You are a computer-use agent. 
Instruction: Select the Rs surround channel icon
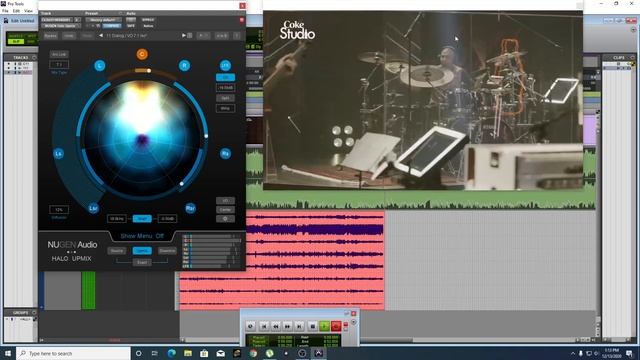(225, 153)
